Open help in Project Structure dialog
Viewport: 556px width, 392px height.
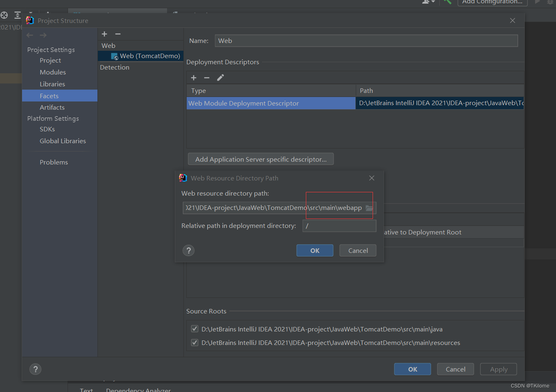[36, 369]
